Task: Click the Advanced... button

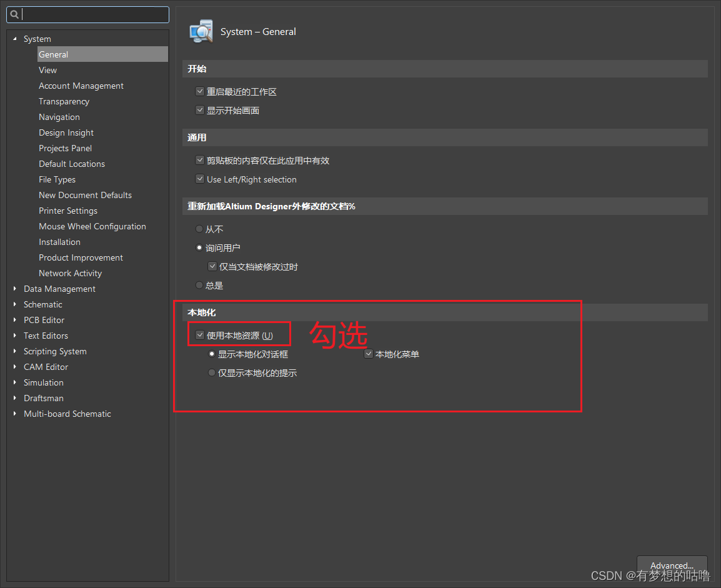Action: point(672,566)
